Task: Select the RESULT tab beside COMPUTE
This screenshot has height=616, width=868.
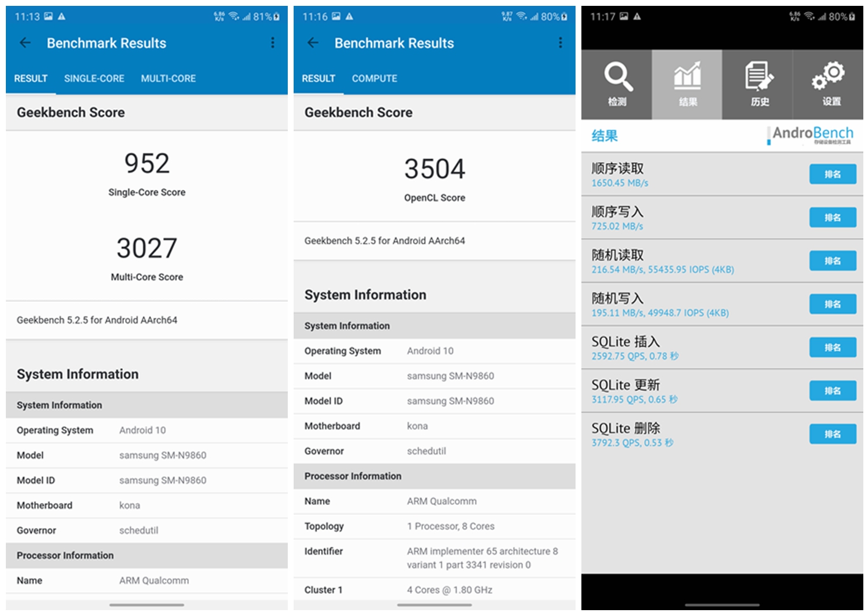Action: coord(319,78)
